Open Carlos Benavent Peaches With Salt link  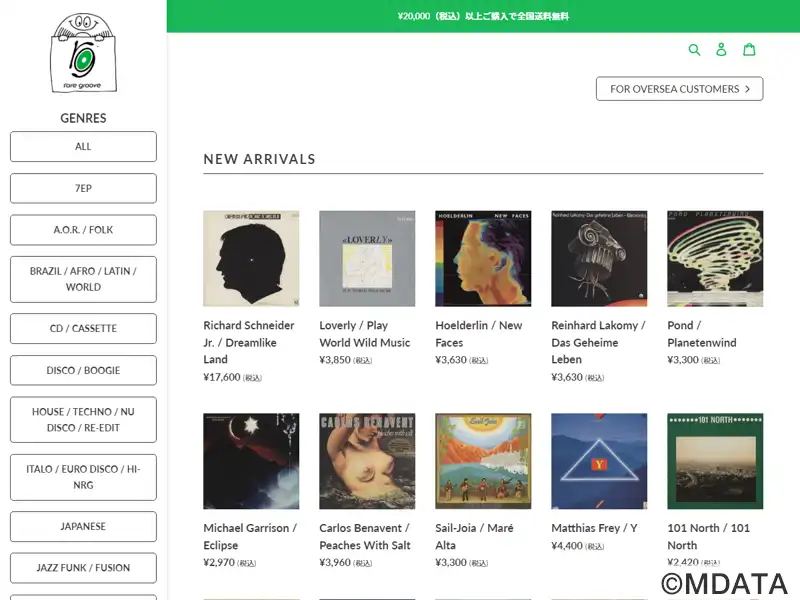point(365,536)
